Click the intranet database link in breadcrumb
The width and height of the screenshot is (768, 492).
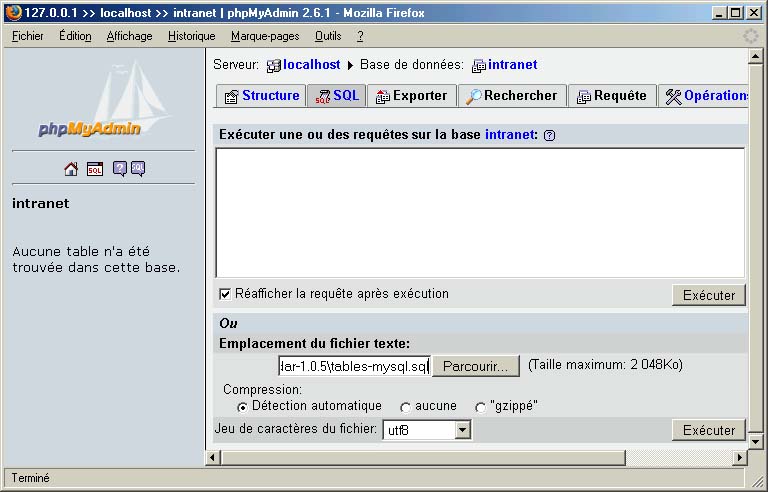(513, 65)
